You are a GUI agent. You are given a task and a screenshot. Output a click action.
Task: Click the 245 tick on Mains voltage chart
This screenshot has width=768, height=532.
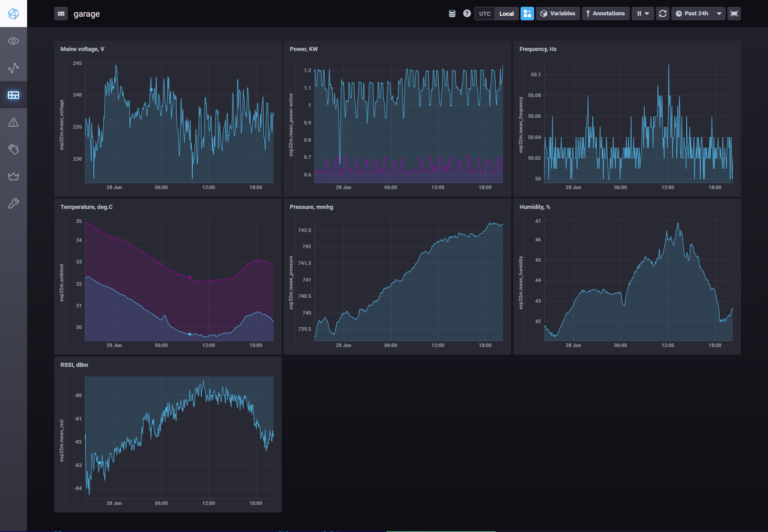click(77, 63)
